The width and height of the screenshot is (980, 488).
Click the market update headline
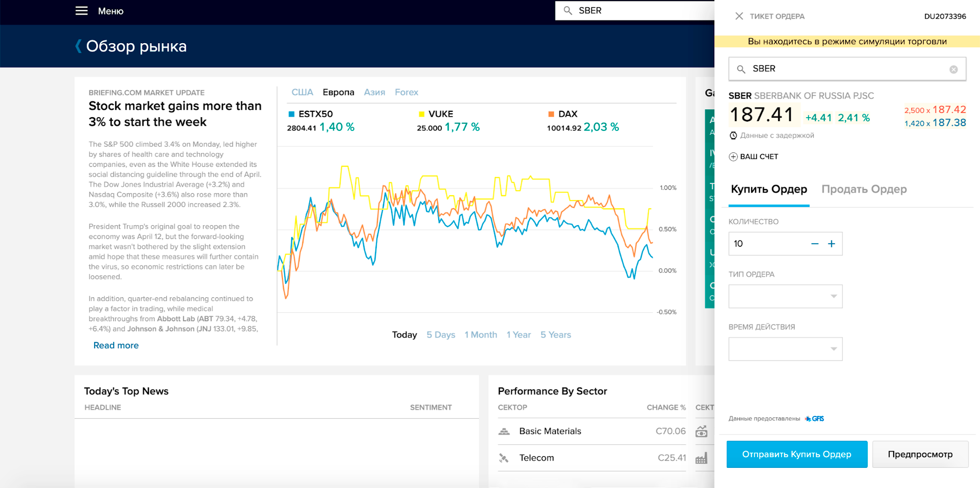point(175,114)
